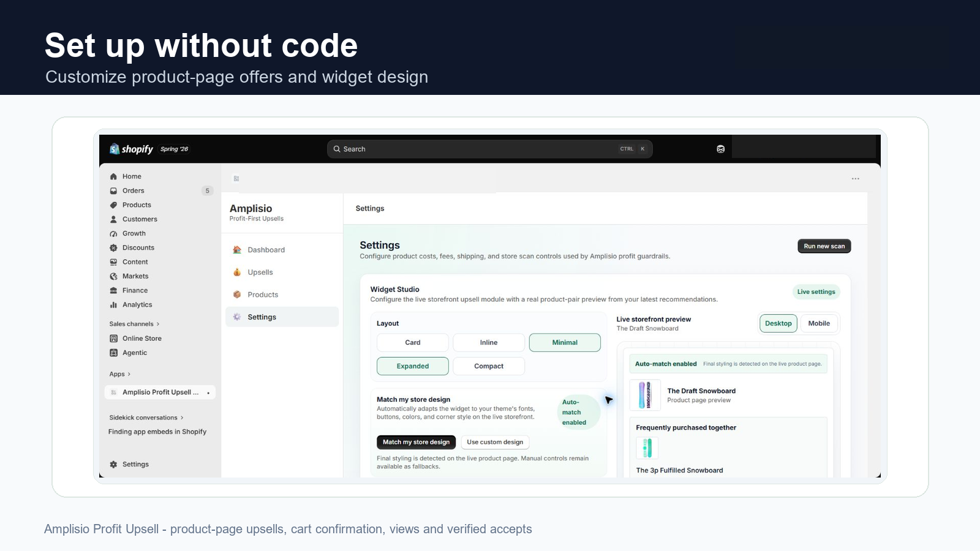Open the Amplisio Profit Upsell app entry
Image resolution: width=980 pixels, height=551 pixels.
(160, 392)
